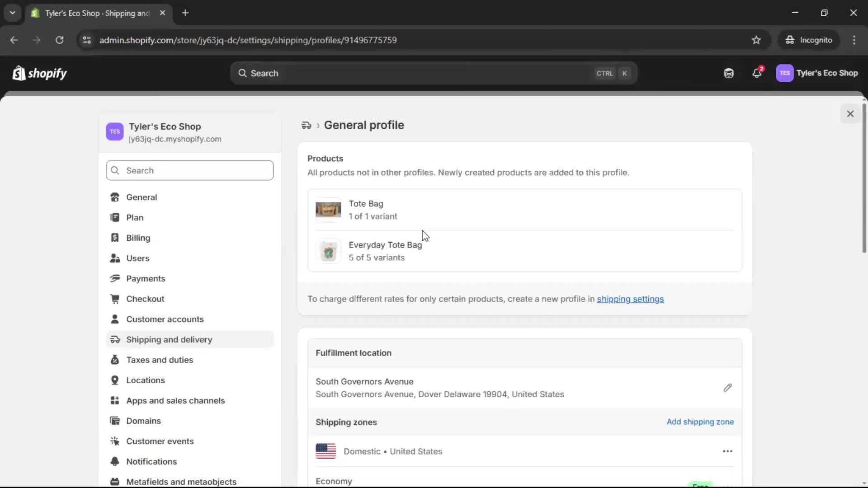Image resolution: width=868 pixels, height=488 pixels.
Task: Go back using the breadcrumb chevron
Action: pyautogui.click(x=318, y=125)
